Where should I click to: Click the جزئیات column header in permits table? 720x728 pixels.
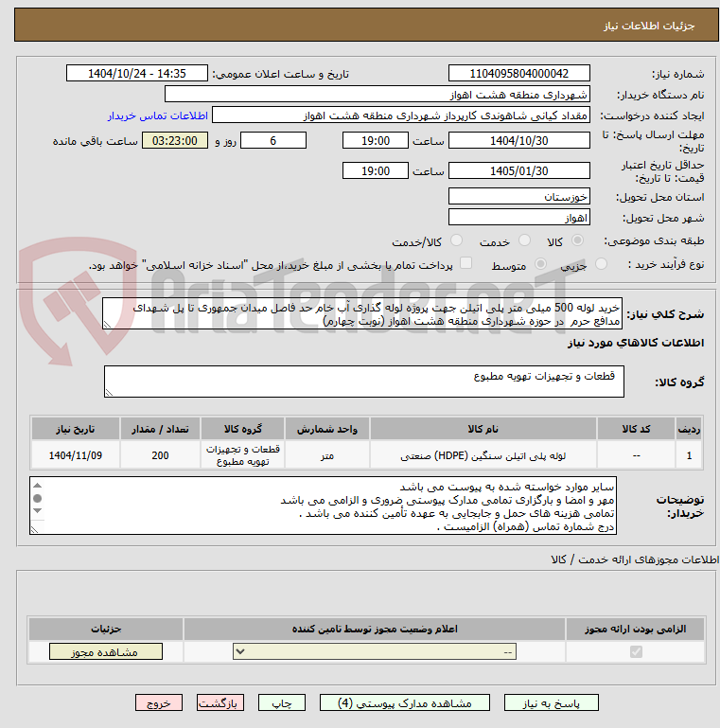pos(106,629)
